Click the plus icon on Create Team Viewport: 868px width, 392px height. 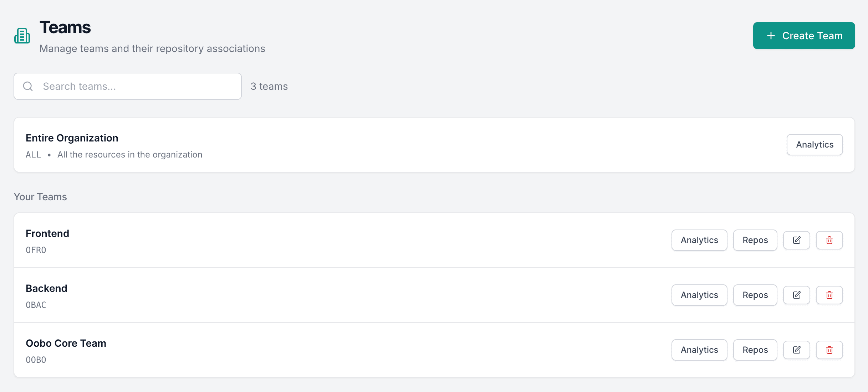(x=771, y=36)
